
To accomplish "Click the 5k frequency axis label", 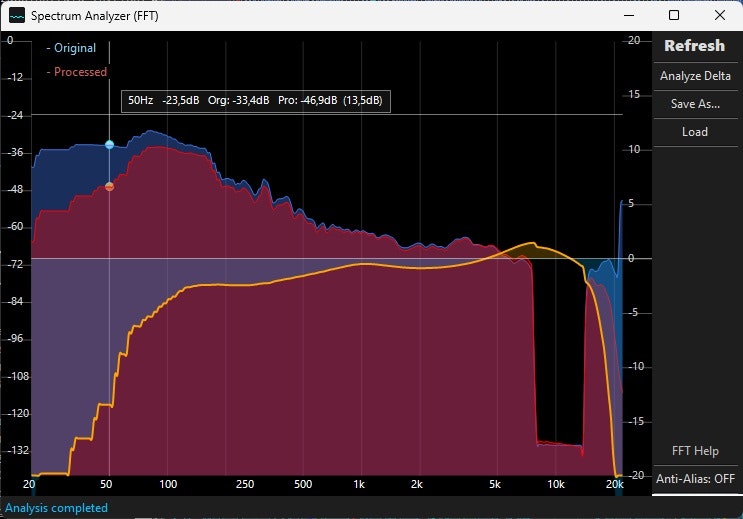I will click(x=494, y=484).
